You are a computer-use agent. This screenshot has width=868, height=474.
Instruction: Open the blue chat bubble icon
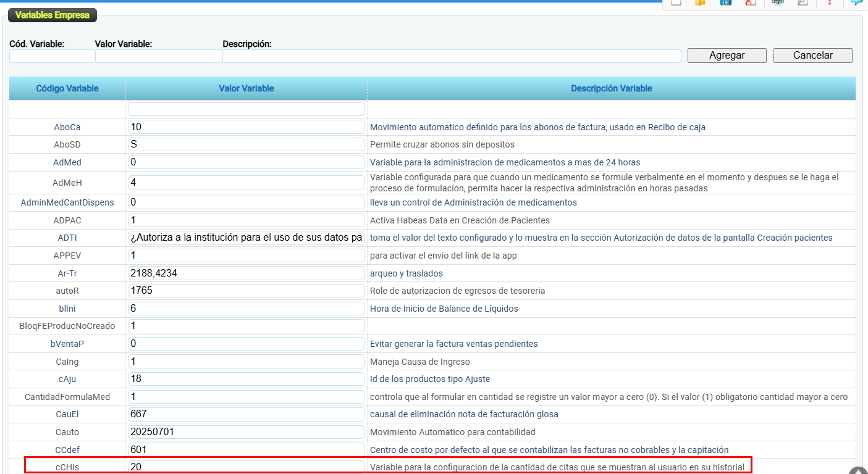857,2
